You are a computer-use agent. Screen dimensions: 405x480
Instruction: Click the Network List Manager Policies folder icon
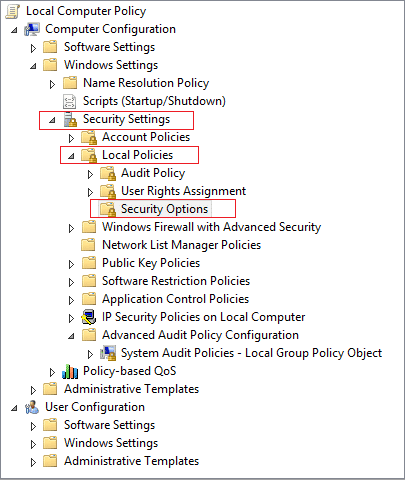click(88, 245)
